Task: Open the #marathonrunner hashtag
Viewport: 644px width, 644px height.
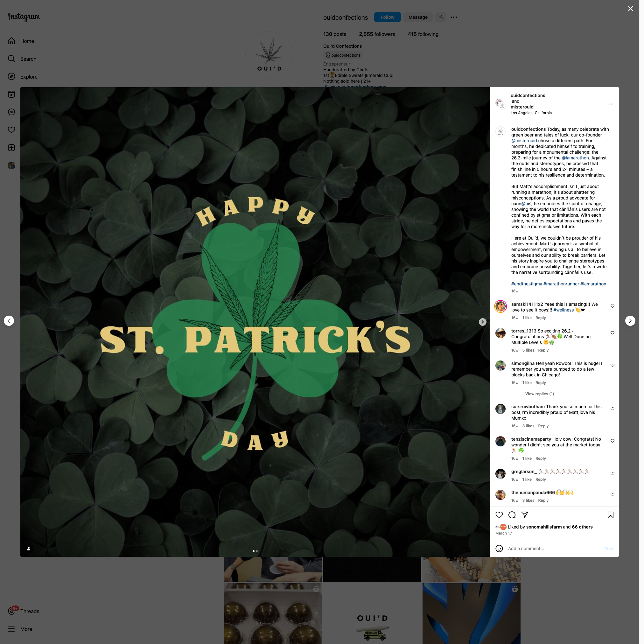Action: point(561,284)
